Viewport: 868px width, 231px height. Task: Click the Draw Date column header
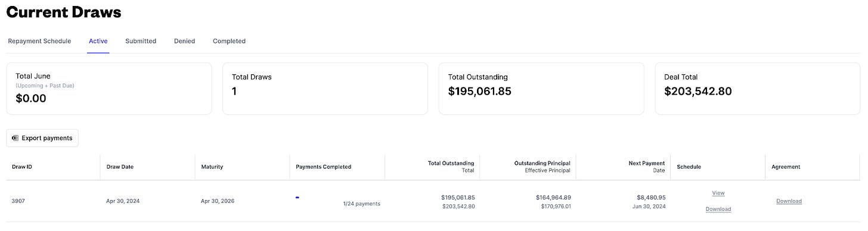pos(120,167)
